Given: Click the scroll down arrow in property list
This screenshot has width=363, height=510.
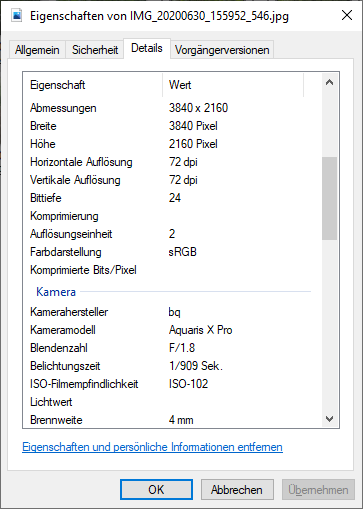Looking at the screenshot, I should click(329, 419).
